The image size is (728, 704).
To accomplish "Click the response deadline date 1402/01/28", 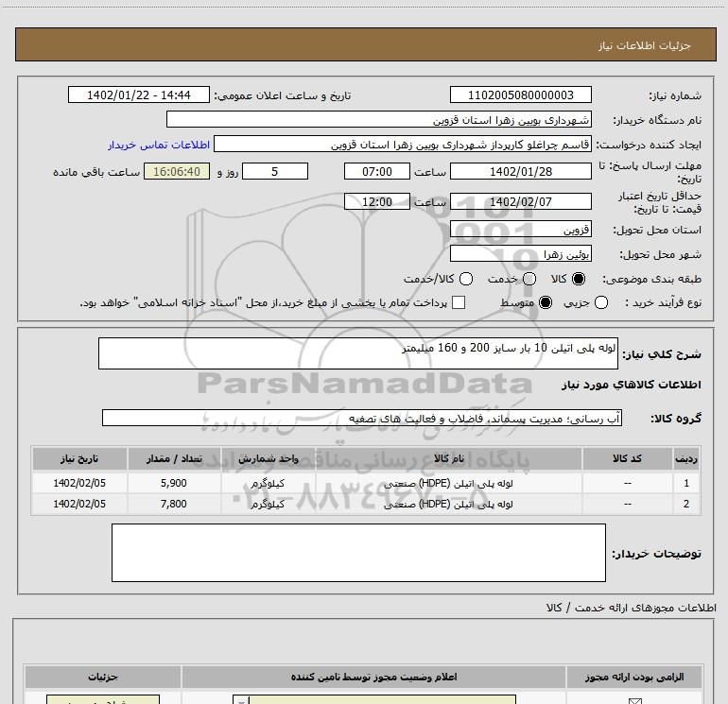I will [x=520, y=171].
